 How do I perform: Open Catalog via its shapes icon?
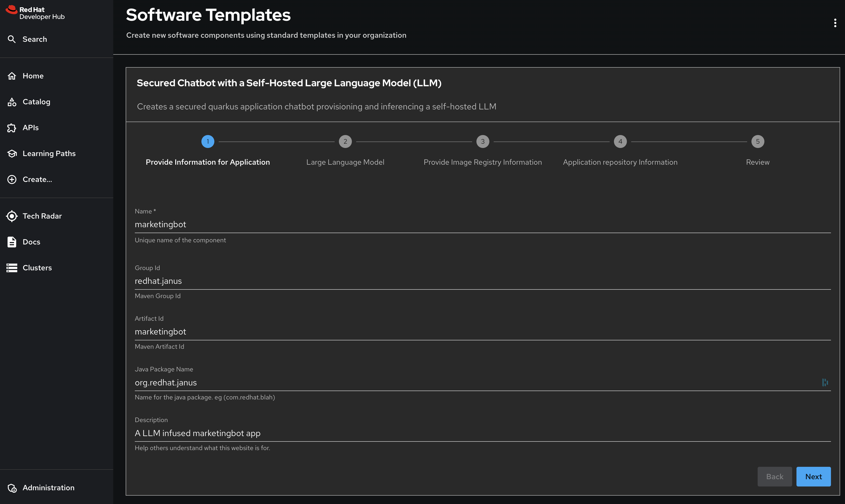pos(12,102)
